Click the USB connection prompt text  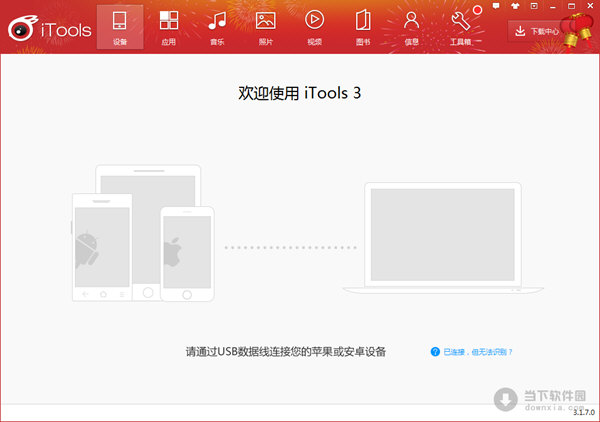tap(286, 352)
